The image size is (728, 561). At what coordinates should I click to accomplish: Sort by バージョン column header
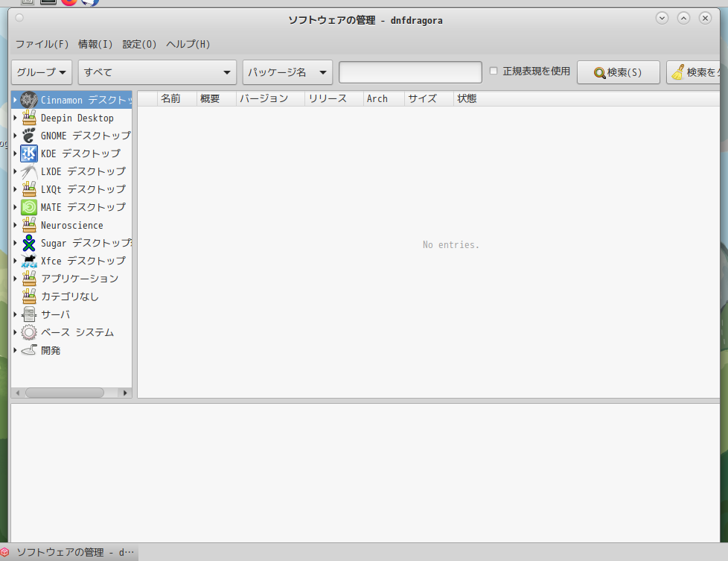(270, 98)
